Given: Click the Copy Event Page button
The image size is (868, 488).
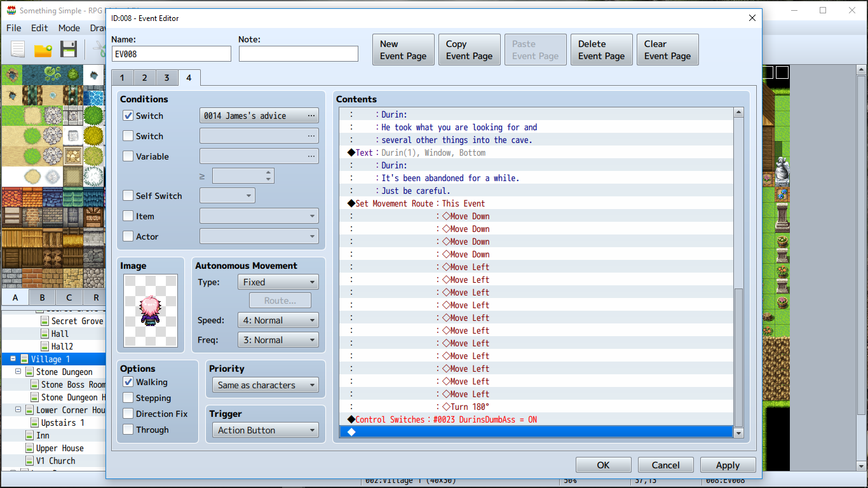Looking at the screenshot, I should (470, 50).
